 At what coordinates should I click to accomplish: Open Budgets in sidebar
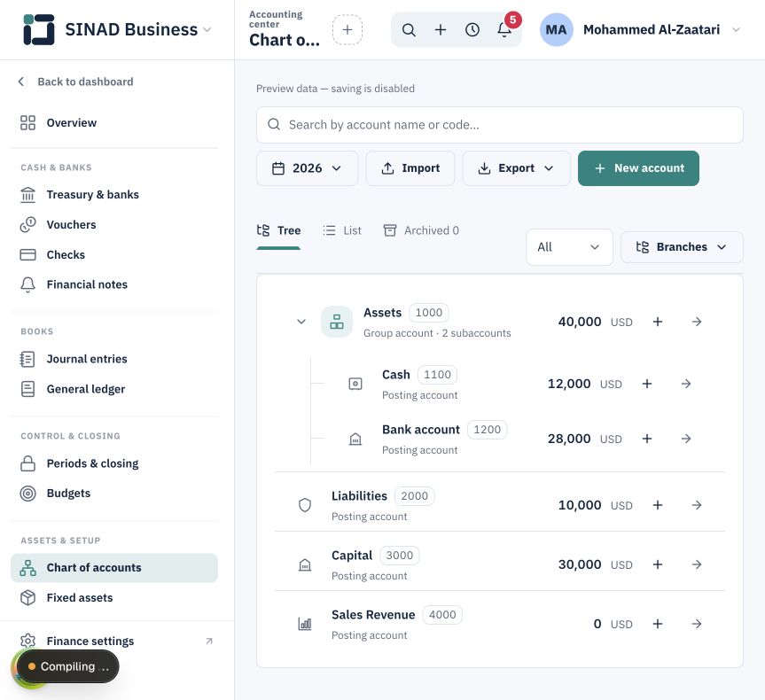click(114, 494)
